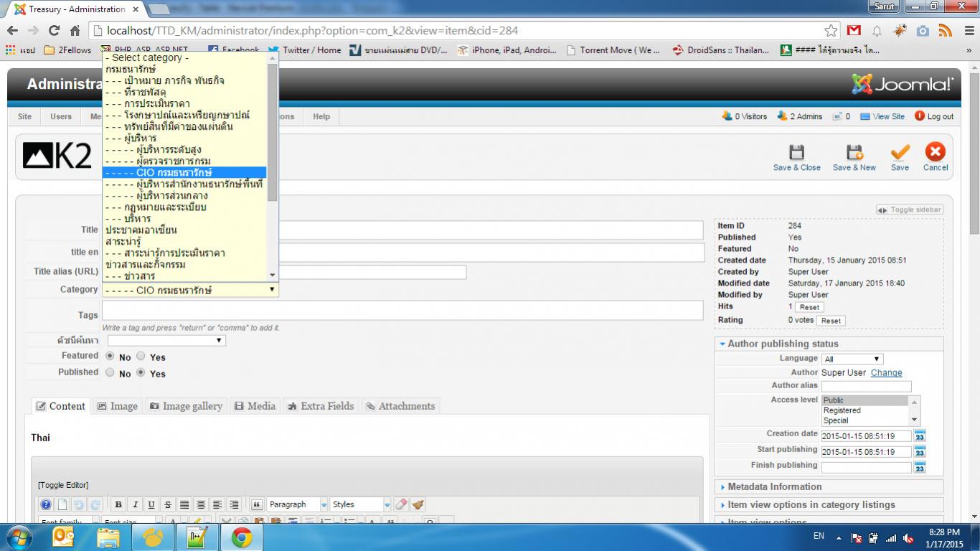This screenshot has height=551, width=980.
Task: Switch to Image tab
Action: 116,406
